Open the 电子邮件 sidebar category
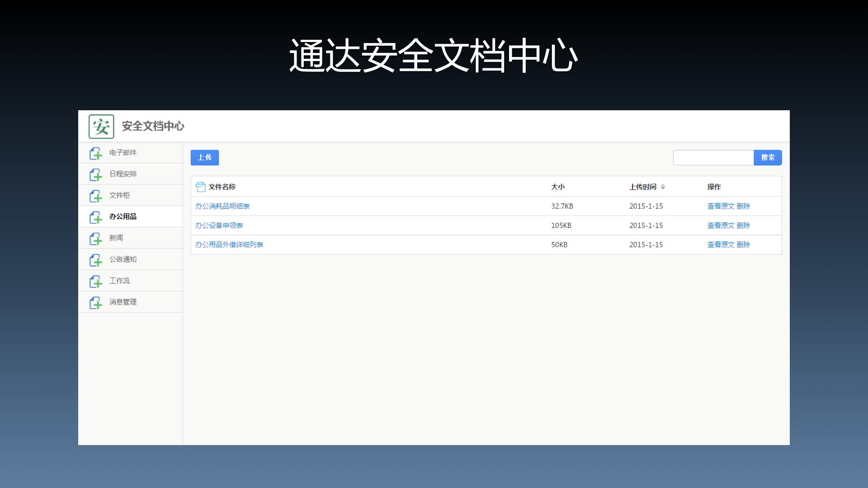868x488 pixels. [x=130, y=153]
